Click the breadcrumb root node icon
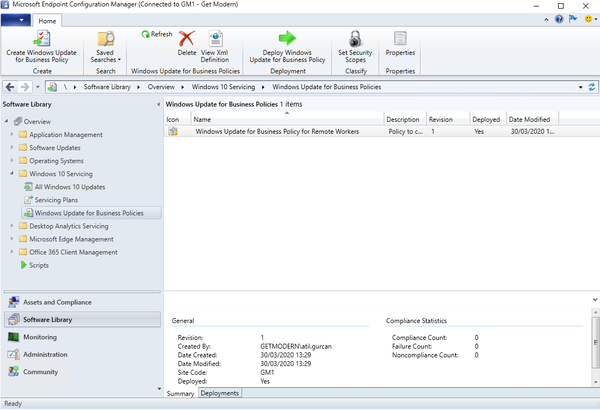 (x=52, y=87)
